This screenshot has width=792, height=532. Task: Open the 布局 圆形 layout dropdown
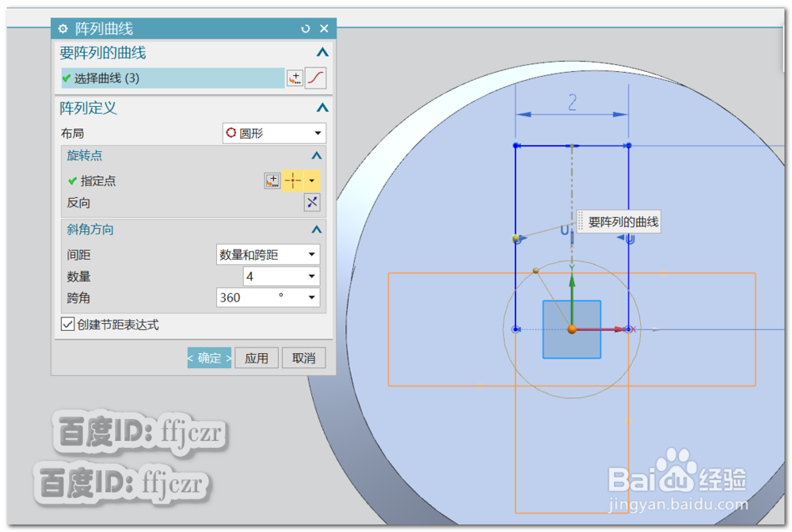click(274, 133)
